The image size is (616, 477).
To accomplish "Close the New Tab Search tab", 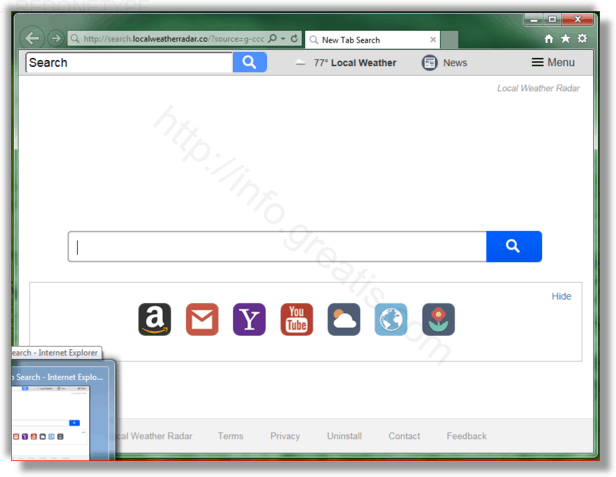I will [x=433, y=40].
